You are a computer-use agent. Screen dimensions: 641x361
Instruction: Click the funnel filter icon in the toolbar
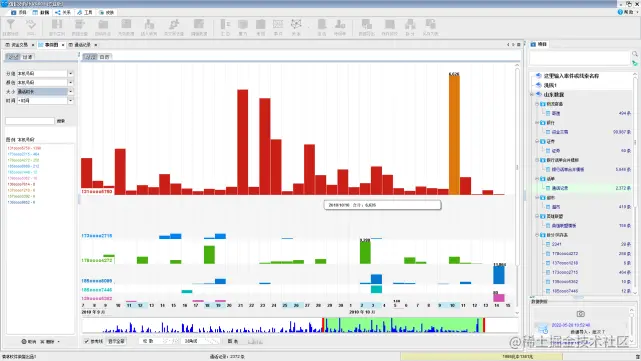tap(11, 25)
